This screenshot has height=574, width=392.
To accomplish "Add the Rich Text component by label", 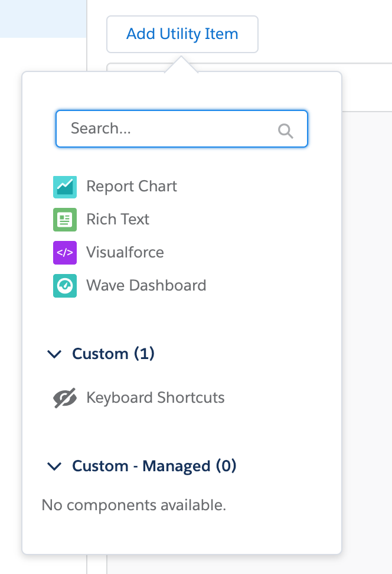I will pyautogui.click(x=118, y=220).
